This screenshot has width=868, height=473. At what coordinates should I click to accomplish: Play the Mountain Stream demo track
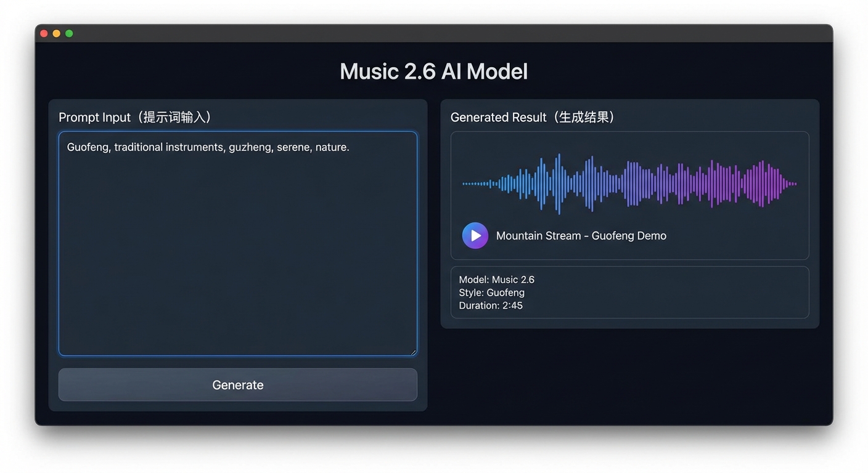475,235
